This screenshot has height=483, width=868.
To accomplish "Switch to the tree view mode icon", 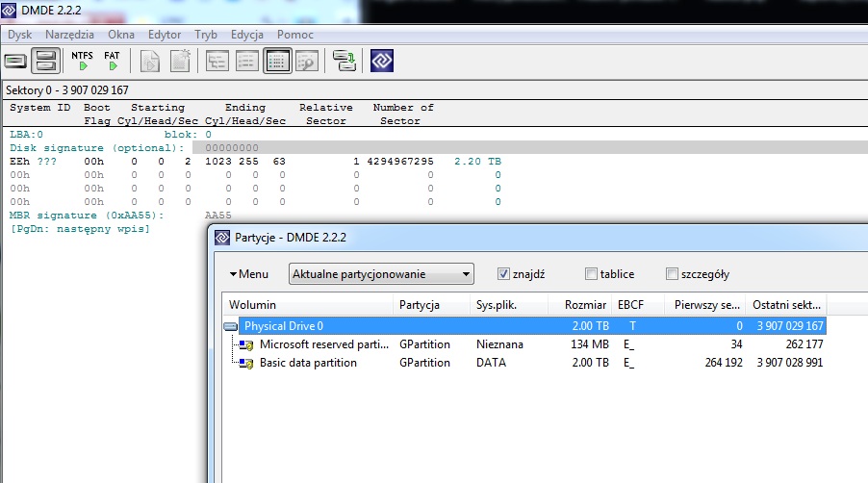I will click(217, 61).
